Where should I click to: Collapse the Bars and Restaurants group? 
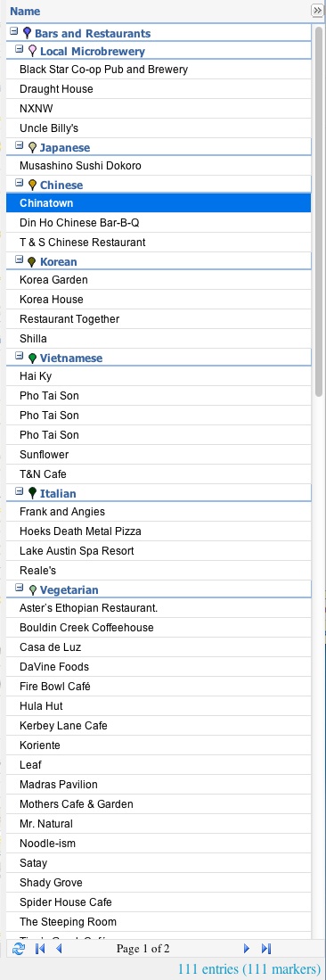[13, 30]
